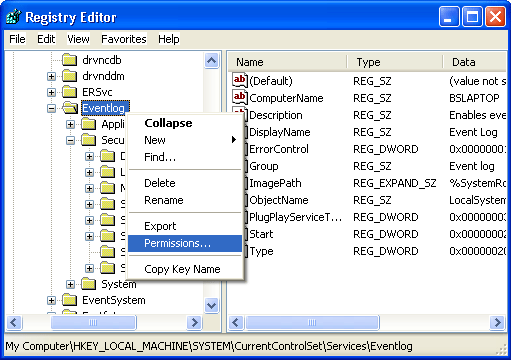
Task: Click the Secu folder icon
Action: coord(89,140)
